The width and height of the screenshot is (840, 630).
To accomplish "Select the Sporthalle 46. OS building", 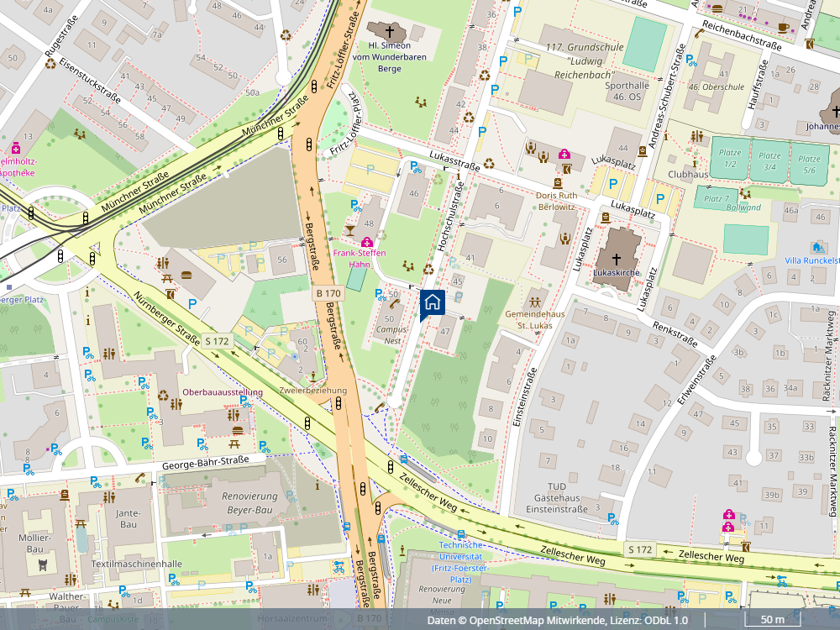I will click(627, 91).
